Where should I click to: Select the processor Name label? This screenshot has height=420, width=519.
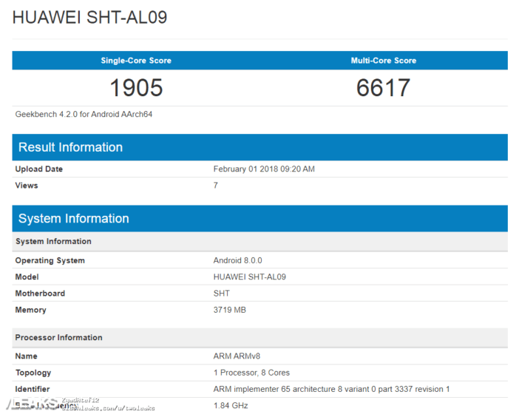tap(26, 356)
